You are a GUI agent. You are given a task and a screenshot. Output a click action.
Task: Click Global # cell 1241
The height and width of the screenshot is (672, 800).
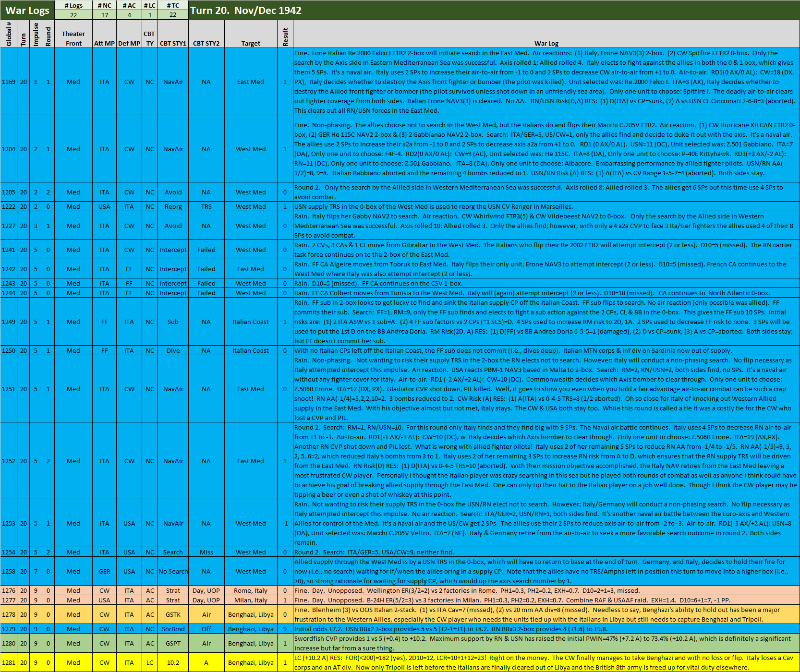coord(9,250)
